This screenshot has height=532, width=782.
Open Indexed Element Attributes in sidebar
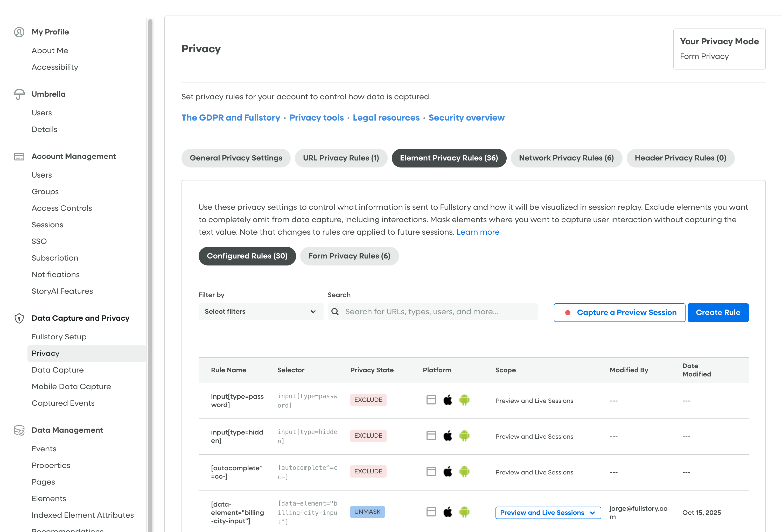82,515
